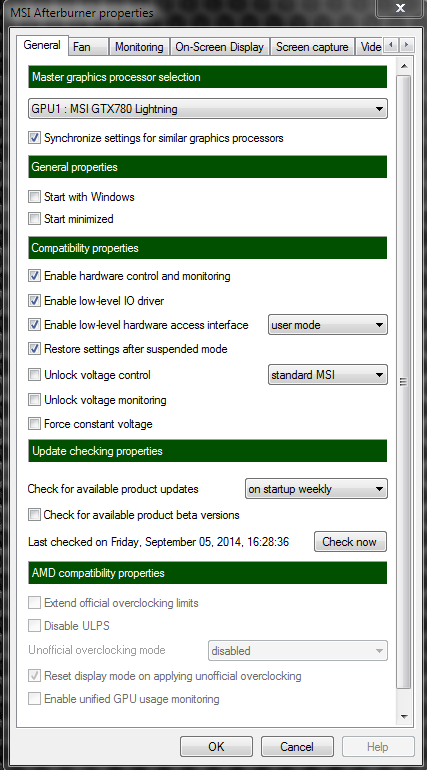Click the Master graphics processor selection header
The height and width of the screenshot is (770, 427).
(208, 77)
